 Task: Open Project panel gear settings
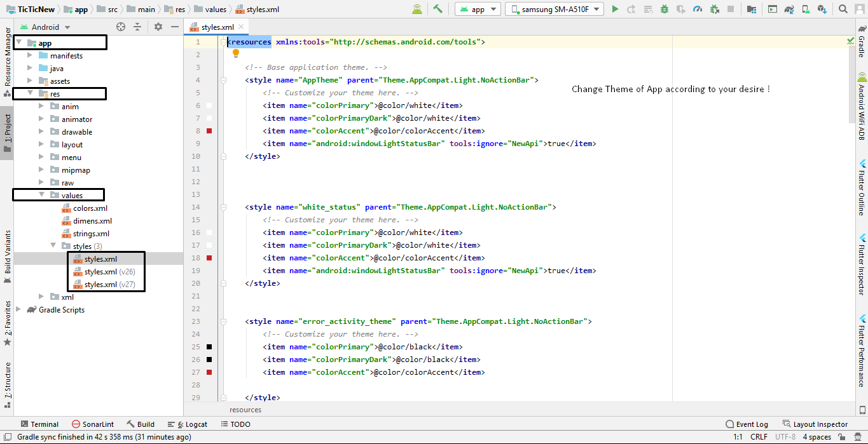pos(158,27)
